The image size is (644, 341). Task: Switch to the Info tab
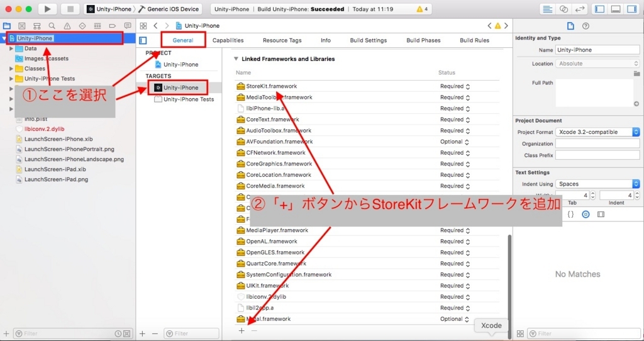(x=326, y=40)
